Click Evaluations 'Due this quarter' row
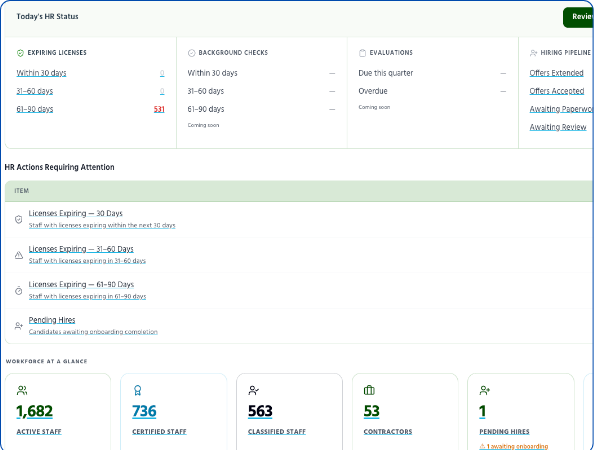 click(x=432, y=73)
